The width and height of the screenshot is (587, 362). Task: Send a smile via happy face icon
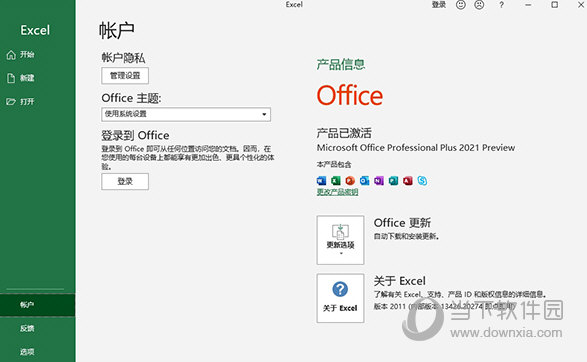[x=461, y=5]
